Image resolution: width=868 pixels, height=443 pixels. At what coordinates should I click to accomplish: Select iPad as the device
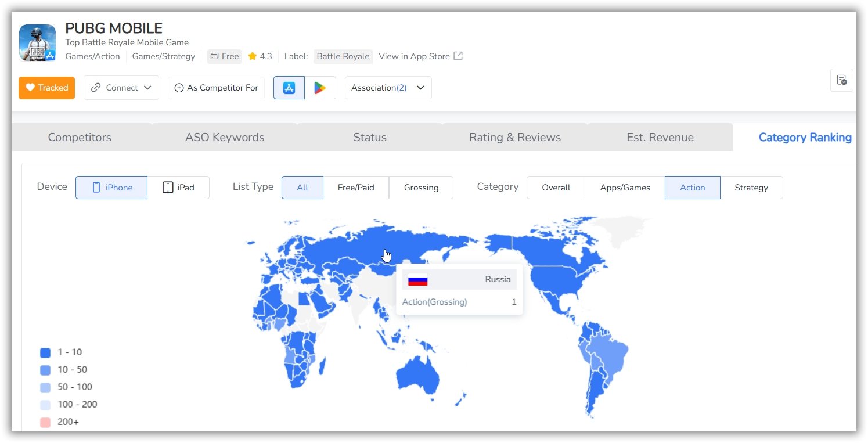pos(178,188)
